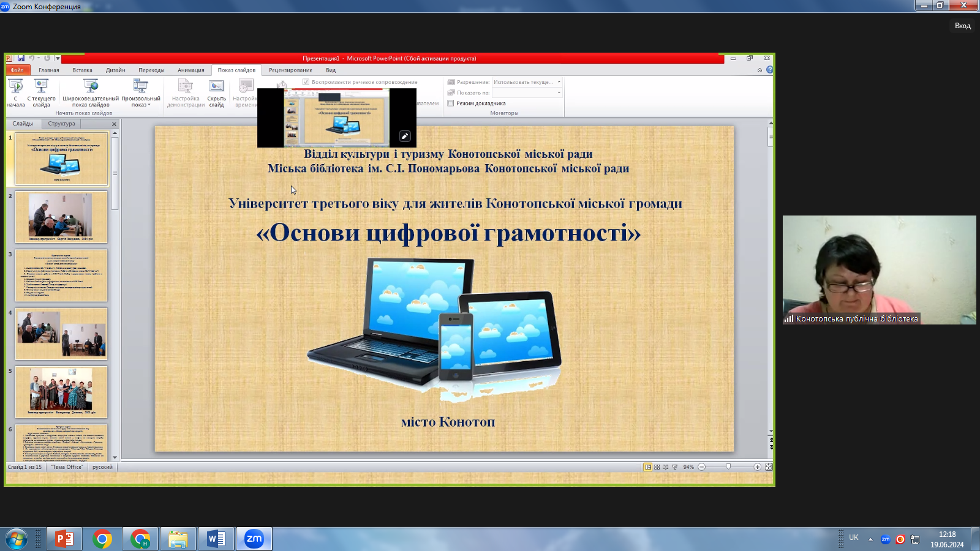Click Hide Slide (Скрыть слайд) icon
Image resolution: width=980 pixels, height=551 pixels.
[216, 86]
